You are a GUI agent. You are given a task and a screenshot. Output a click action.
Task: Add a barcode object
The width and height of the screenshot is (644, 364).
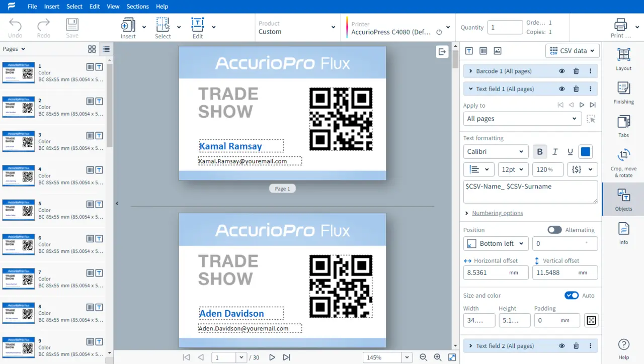tap(483, 51)
